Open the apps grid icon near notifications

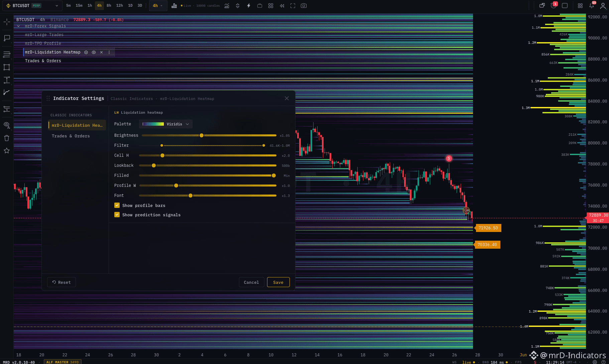point(580,6)
